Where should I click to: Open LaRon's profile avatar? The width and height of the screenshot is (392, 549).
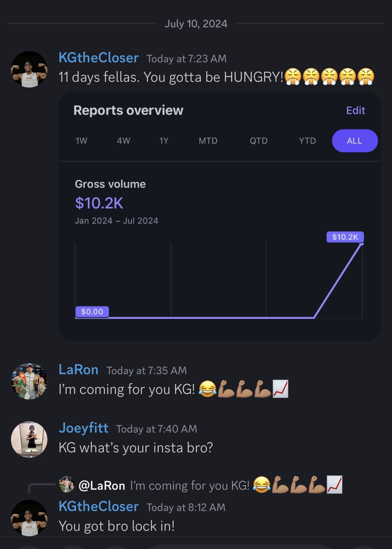pyautogui.click(x=29, y=381)
